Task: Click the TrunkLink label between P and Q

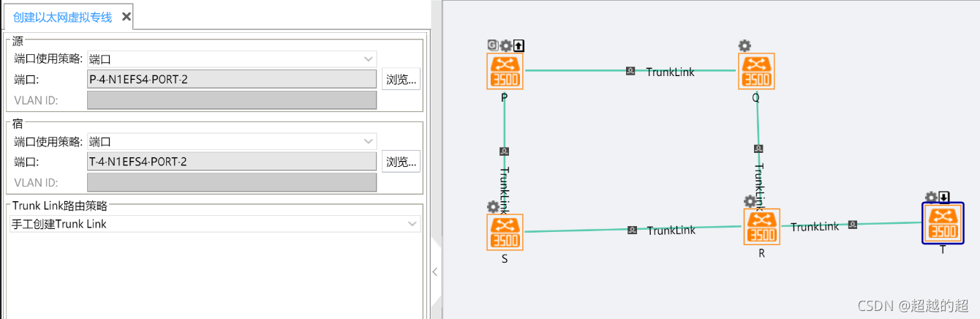Action: pos(670,72)
